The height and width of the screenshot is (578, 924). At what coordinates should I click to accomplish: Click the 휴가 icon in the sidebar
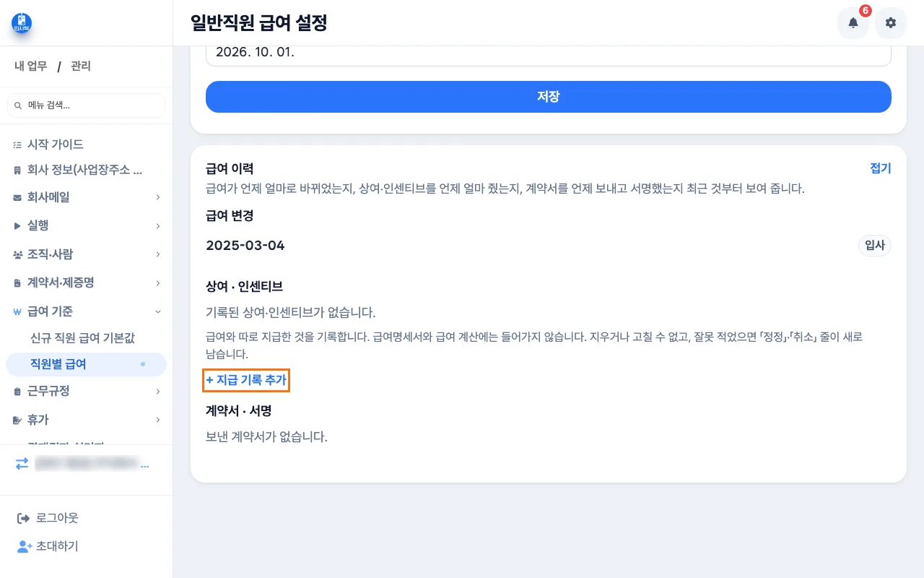[x=17, y=420]
